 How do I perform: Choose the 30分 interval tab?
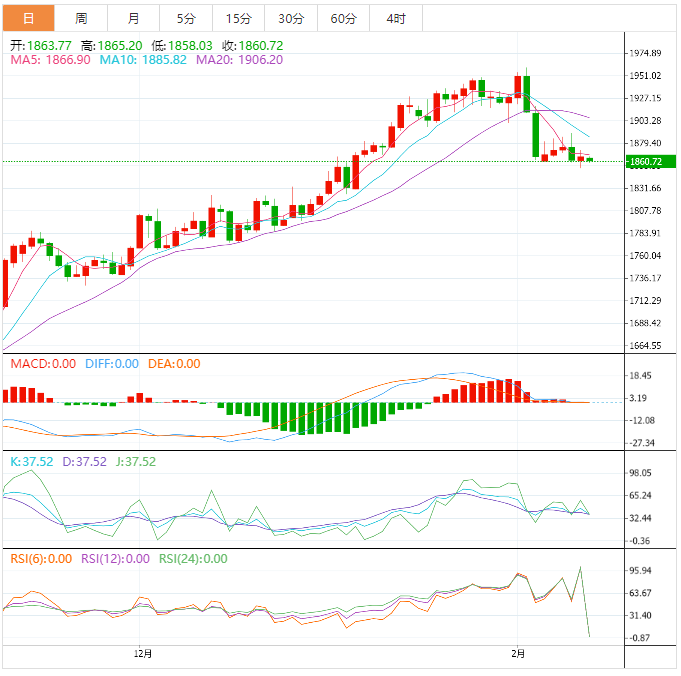tap(291, 19)
